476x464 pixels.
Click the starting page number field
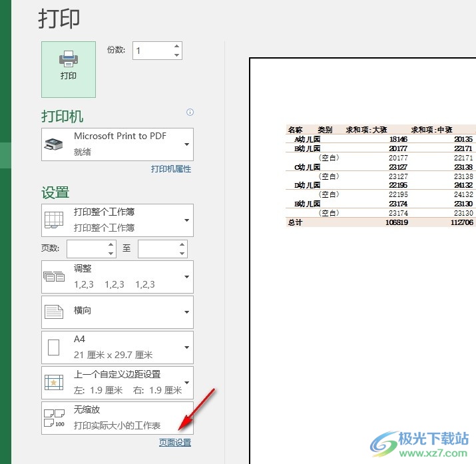click(x=87, y=249)
